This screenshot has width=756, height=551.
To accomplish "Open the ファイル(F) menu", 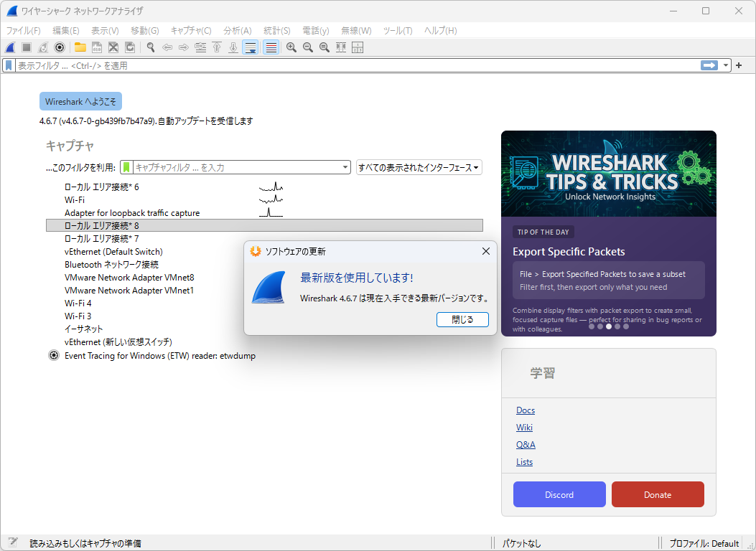I will coord(23,30).
